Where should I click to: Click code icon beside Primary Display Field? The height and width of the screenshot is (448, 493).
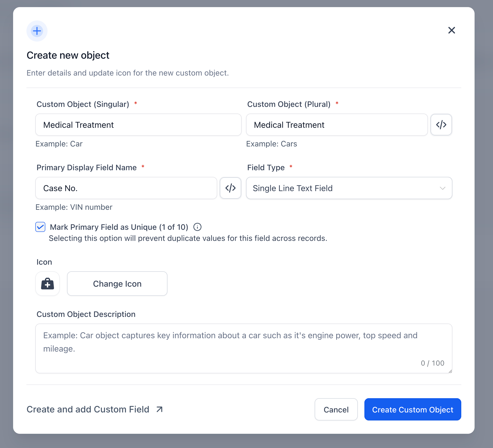(x=230, y=188)
